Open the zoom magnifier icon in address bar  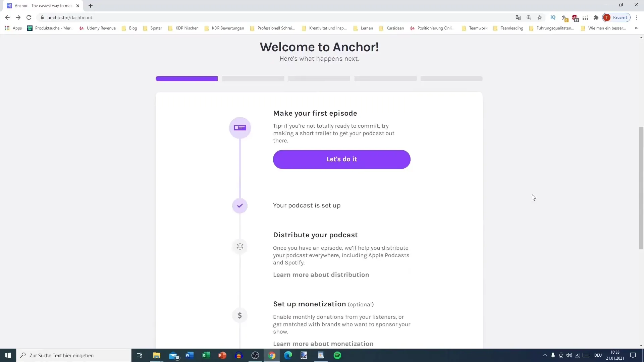529,17
